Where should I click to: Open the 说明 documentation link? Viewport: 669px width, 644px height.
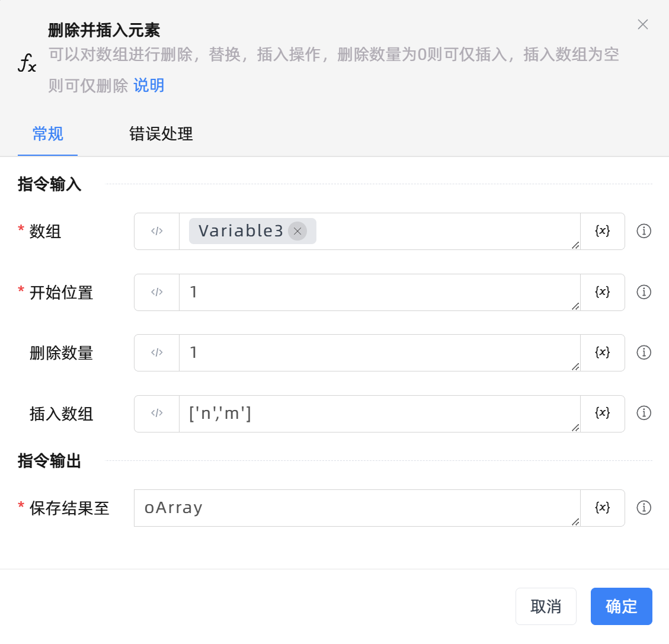tap(149, 85)
